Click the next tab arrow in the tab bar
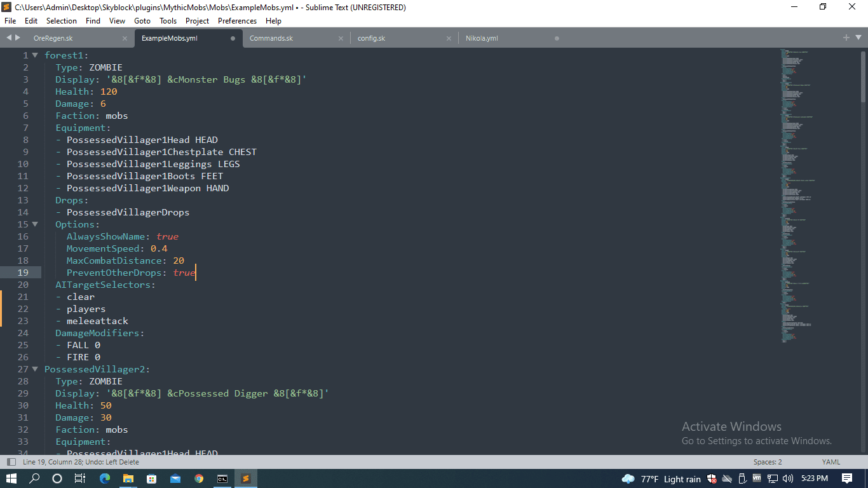This screenshot has width=868, height=488. pyautogui.click(x=18, y=38)
